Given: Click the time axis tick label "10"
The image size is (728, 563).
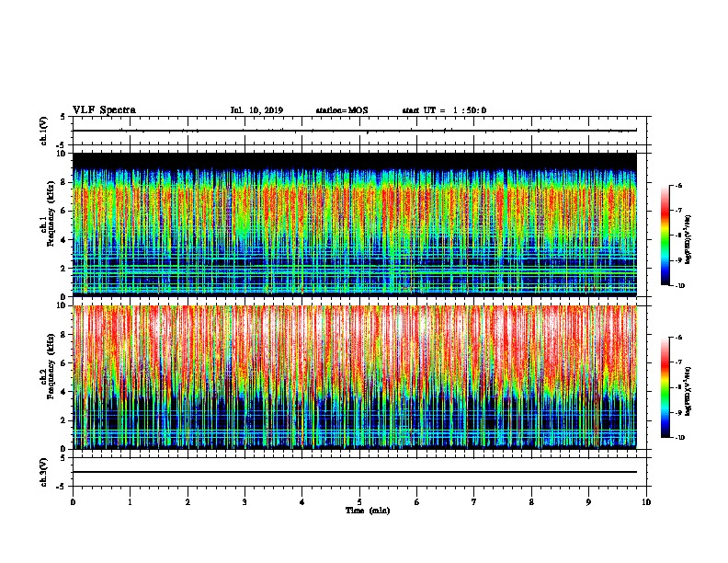Looking at the screenshot, I should pos(646,502).
